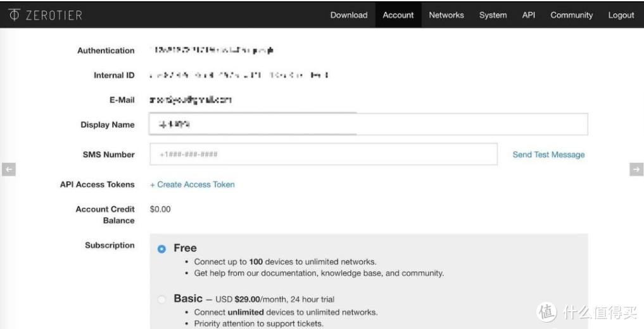Select the Free subscription radio button
644x329 pixels.
coord(161,248)
